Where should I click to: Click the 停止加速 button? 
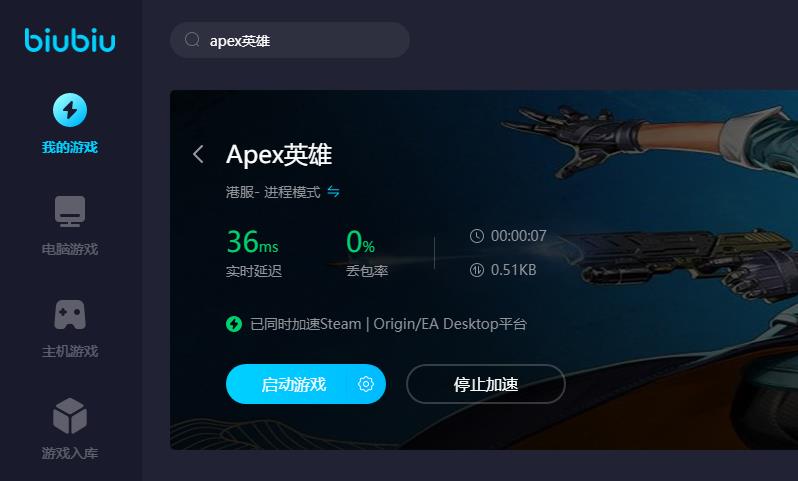486,384
